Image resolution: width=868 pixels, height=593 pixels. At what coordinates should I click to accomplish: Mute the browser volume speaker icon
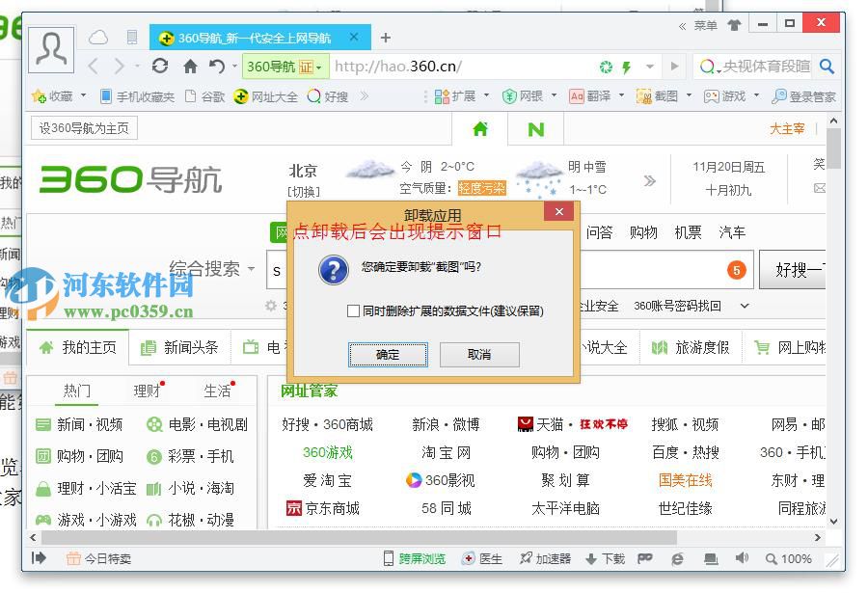pyautogui.click(x=743, y=558)
